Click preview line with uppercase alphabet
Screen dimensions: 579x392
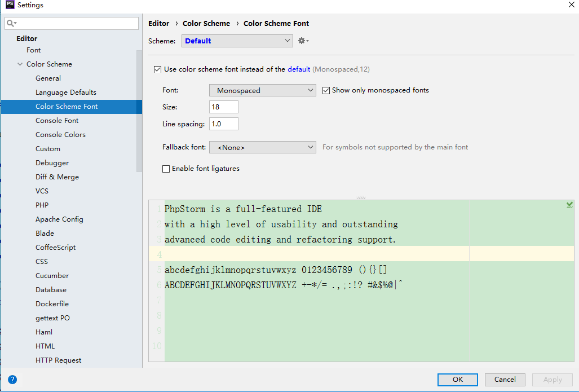284,285
